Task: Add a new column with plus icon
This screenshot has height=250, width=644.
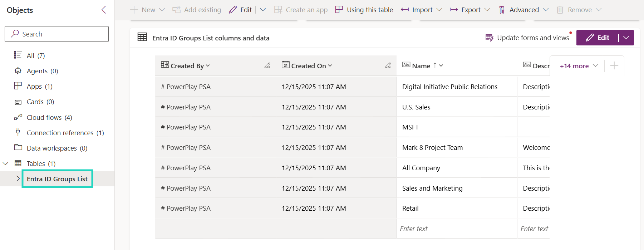Action: (614, 66)
